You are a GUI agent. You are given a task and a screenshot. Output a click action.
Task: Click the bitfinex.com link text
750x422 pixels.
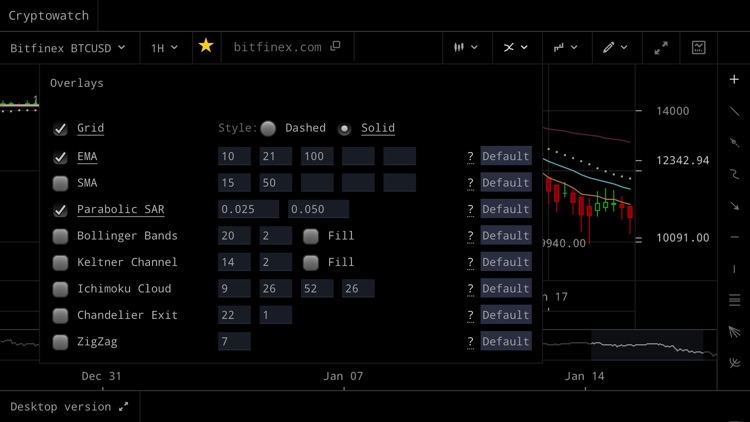click(277, 47)
